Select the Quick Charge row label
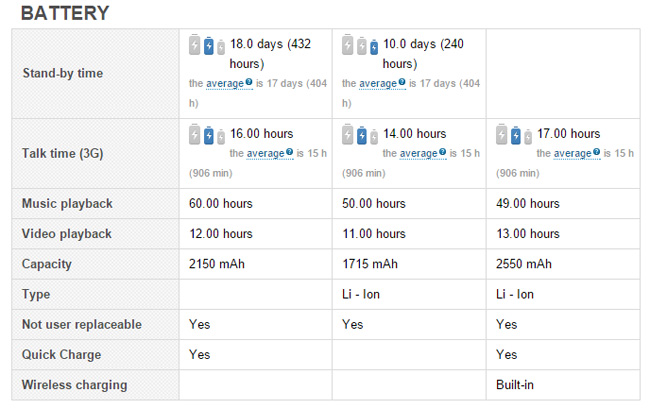Screen dimensions: 650x409 [61, 354]
